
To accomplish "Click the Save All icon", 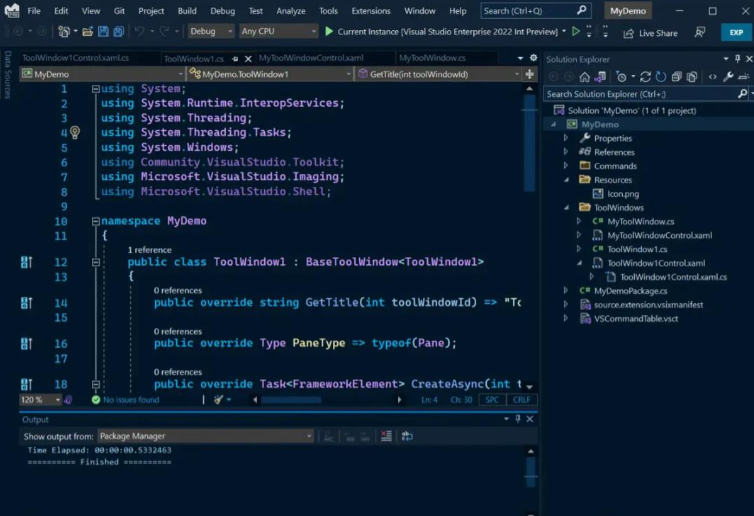I will [x=118, y=32].
